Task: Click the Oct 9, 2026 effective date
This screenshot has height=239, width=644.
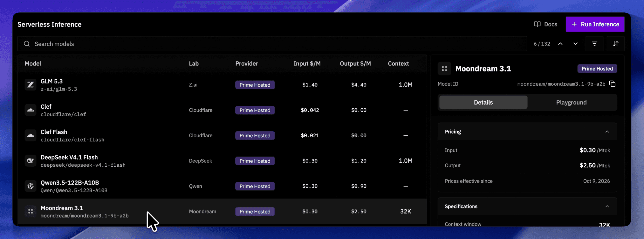Action: tap(596, 181)
